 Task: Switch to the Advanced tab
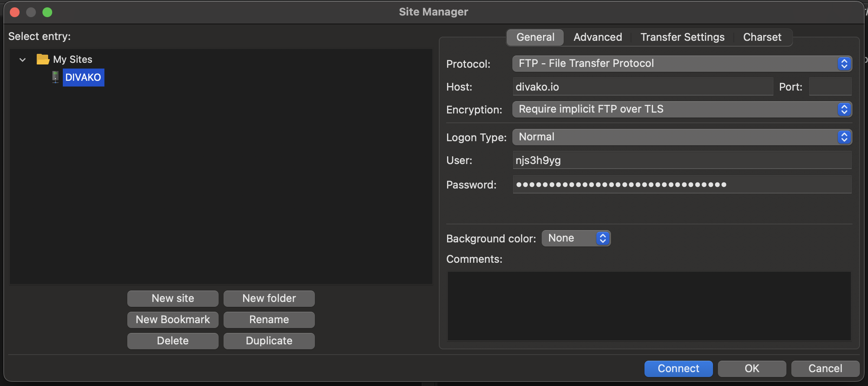pos(598,37)
